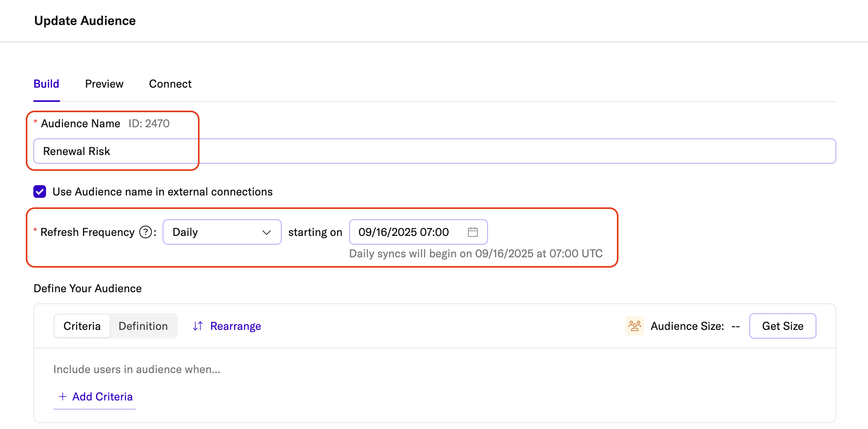Click the Rearrange arrows icon

pos(198,326)
